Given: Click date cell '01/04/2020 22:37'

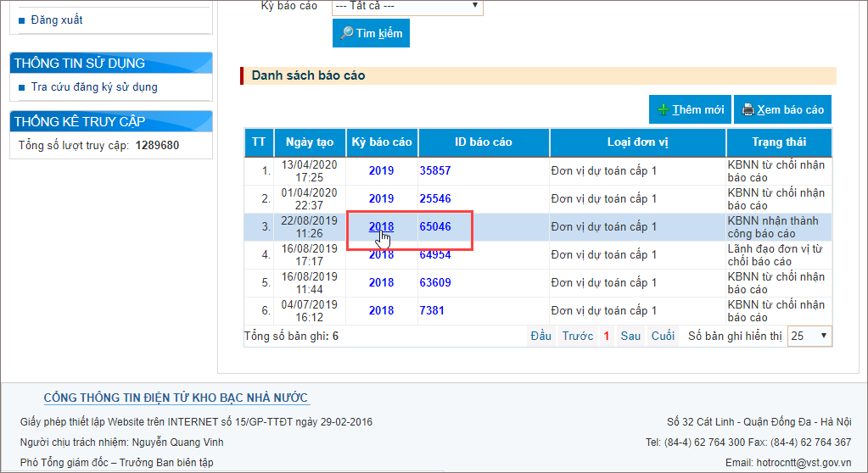Looking at the screenshot, I should pos(310,198).
